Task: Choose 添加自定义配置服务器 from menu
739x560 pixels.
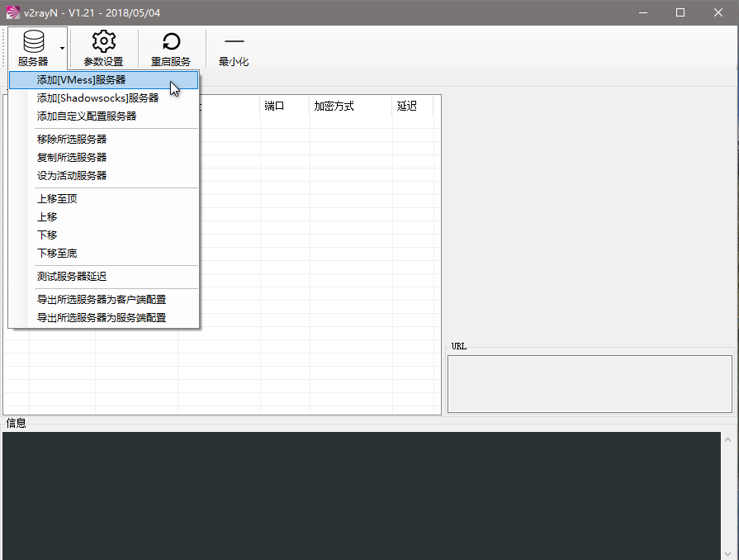Action: tap(104, 116)
